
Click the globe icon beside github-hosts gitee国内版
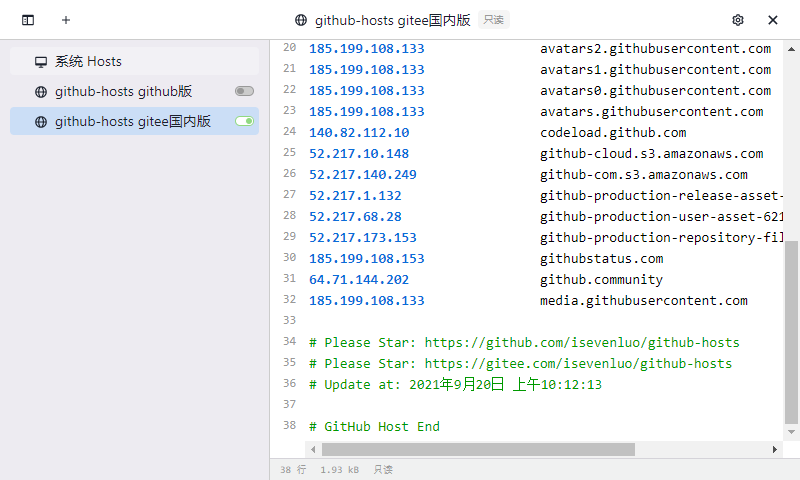click(x=41, y=122)
